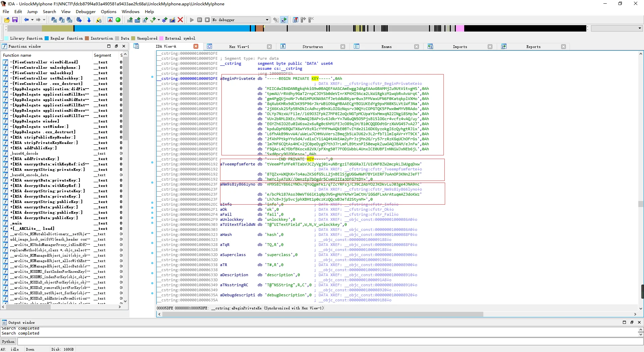Expand the jump back history dropdown arrow
This screenshot has height=352, width=644.
[x=32, y=20]
